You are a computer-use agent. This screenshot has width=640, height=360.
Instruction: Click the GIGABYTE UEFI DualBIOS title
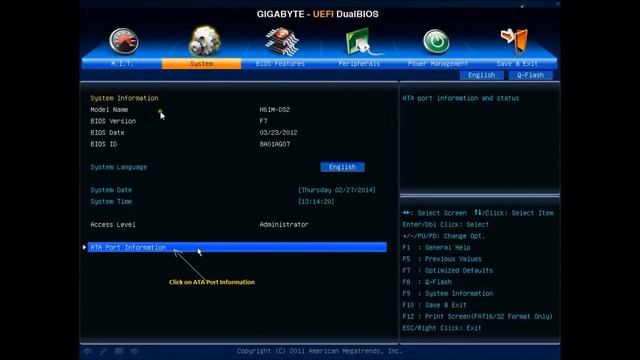coord(318,14)
